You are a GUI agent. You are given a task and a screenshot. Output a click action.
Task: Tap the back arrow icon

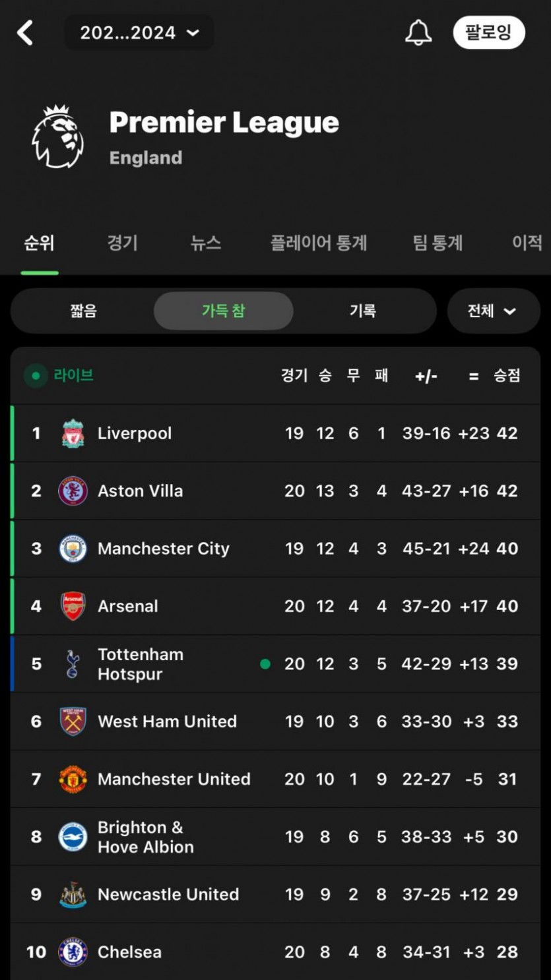tap(25, 32)
